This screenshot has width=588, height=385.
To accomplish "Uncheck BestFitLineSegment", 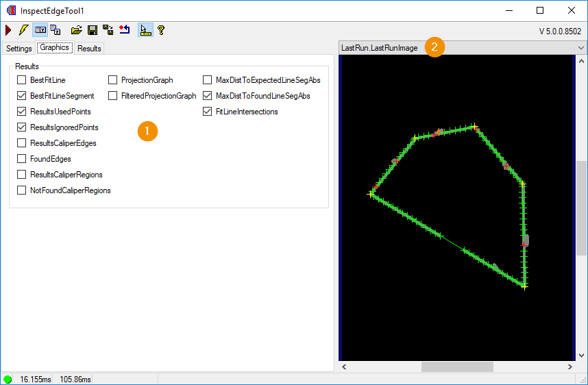I will (22, 96).
